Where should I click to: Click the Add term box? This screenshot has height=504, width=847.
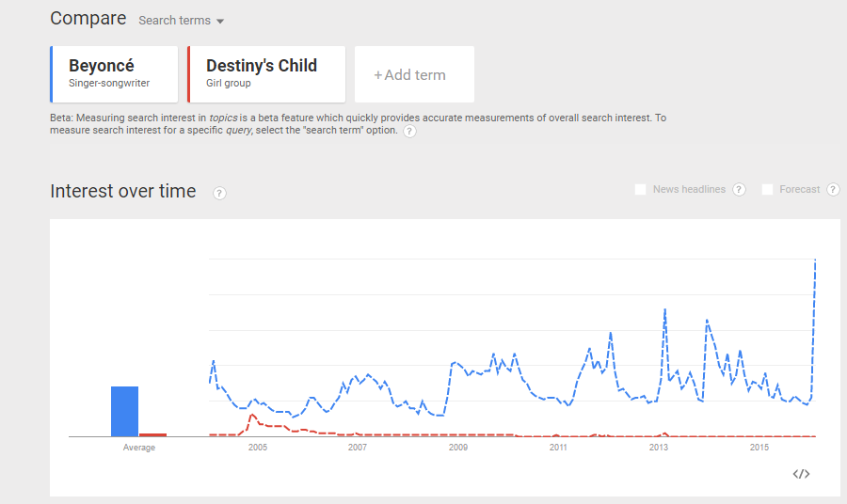pos(414,74)
